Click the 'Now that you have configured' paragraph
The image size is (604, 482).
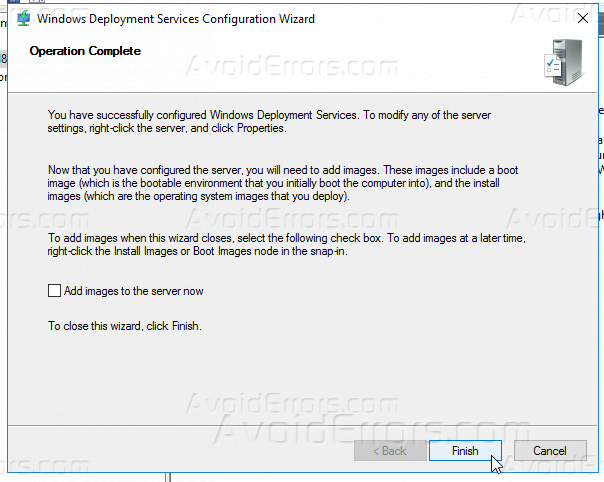pos(270,184)
